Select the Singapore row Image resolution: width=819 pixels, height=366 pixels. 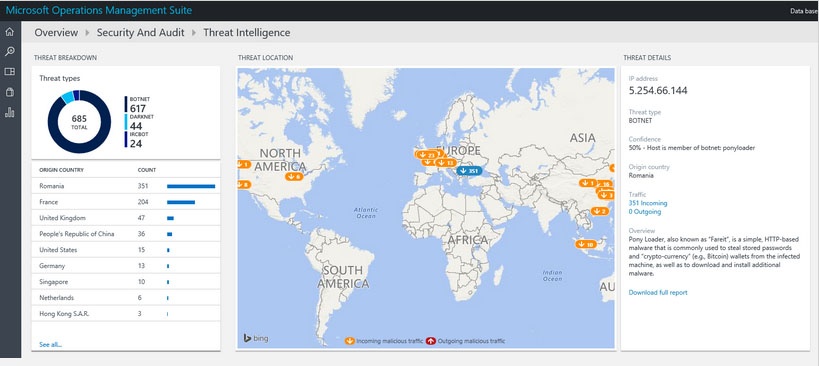[126, 281]
